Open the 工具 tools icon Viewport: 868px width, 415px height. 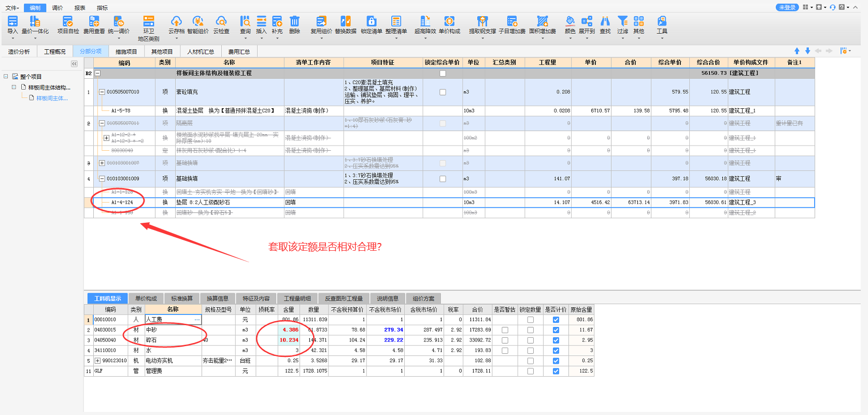tap(662, 21)
